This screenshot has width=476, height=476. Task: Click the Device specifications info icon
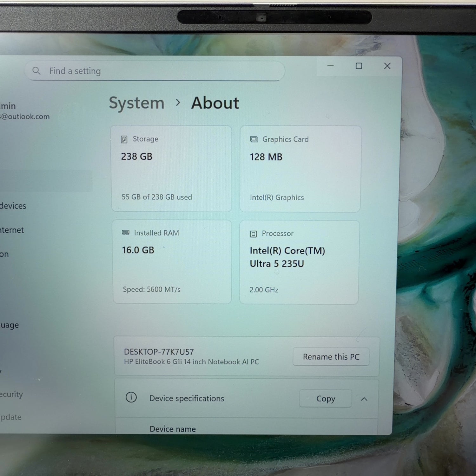pos(131,397)
